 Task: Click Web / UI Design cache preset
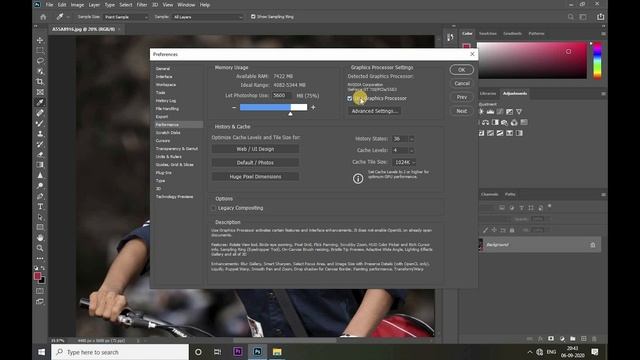click(x=255, y=149)
